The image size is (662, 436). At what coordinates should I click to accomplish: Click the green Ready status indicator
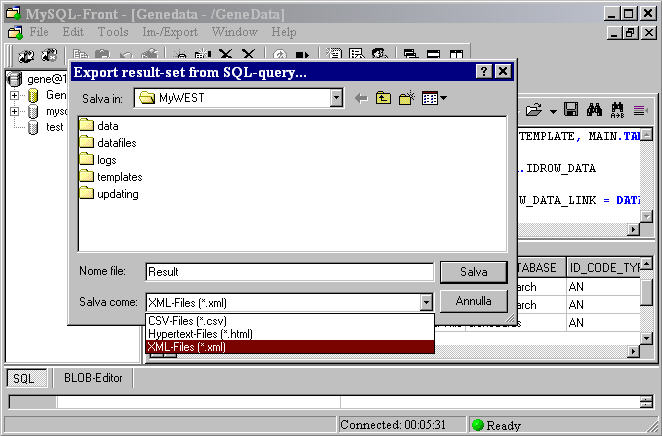click(478, 425)
